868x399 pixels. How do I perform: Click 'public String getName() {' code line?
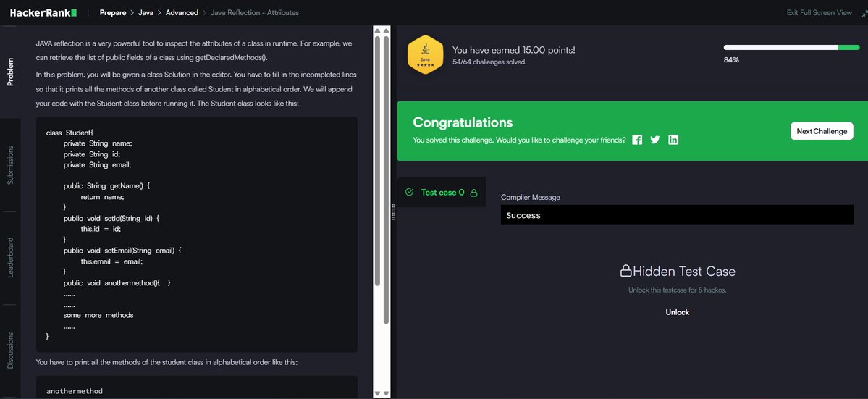tap(107, 187)
